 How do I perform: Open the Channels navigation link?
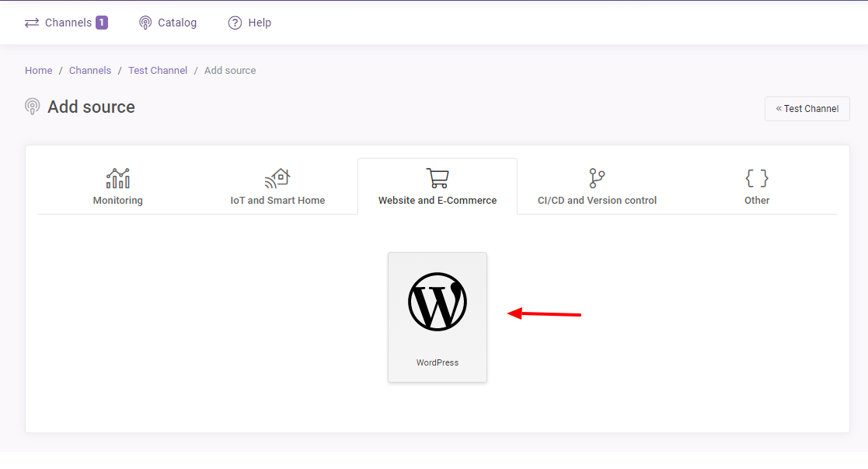66,23
